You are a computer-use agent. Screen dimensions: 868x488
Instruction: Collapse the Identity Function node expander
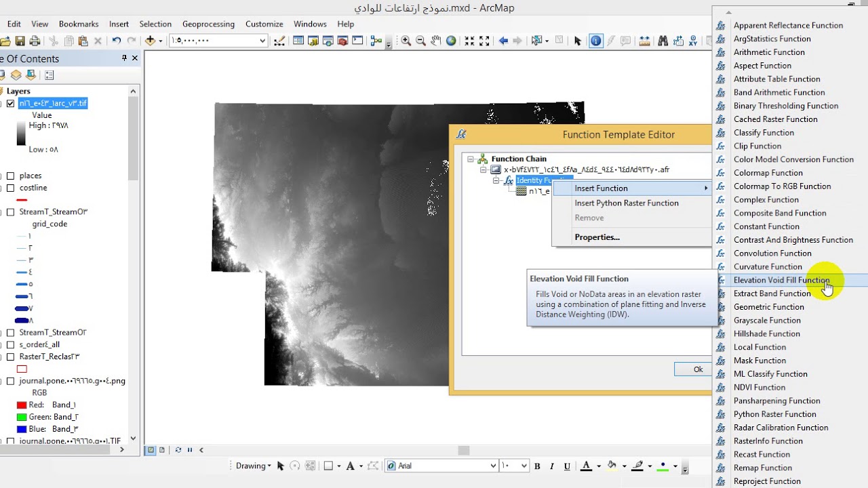point(496,181)
